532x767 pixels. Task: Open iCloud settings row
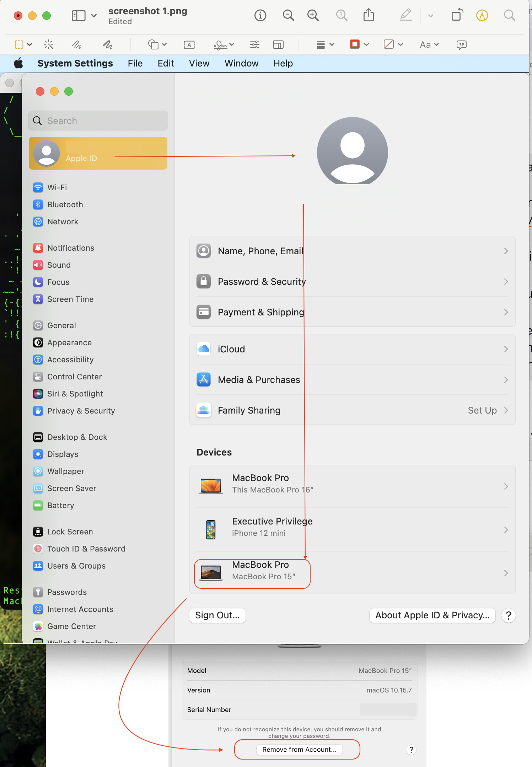tap(352, 349)
